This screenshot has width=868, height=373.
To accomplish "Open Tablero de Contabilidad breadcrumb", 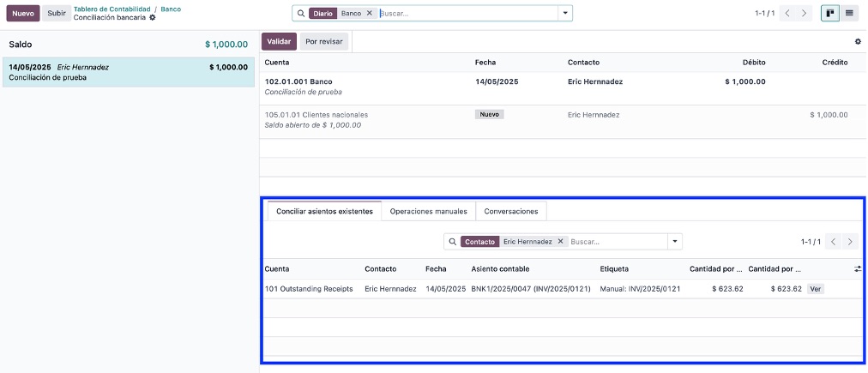I will coord(112,9).
